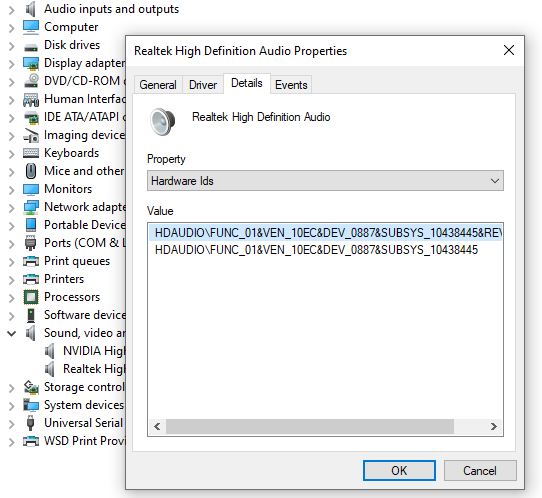Open the Events tab
This screenshot has height=498, width=542.
coord(291,85)
